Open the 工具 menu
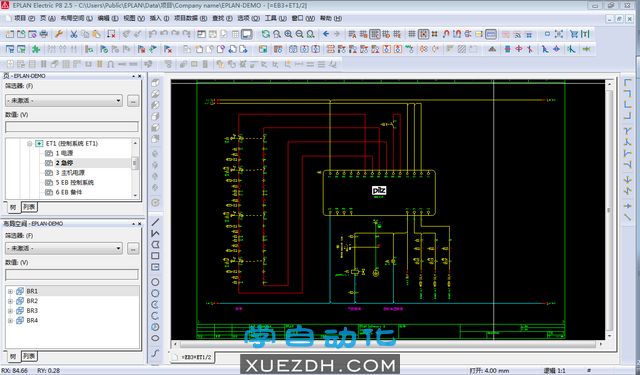The image size is (640, 375). (276, 18)
